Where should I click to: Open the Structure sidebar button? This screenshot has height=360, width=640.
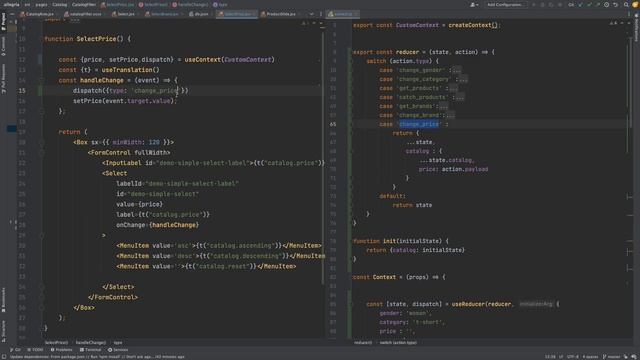tap(4, 331)
